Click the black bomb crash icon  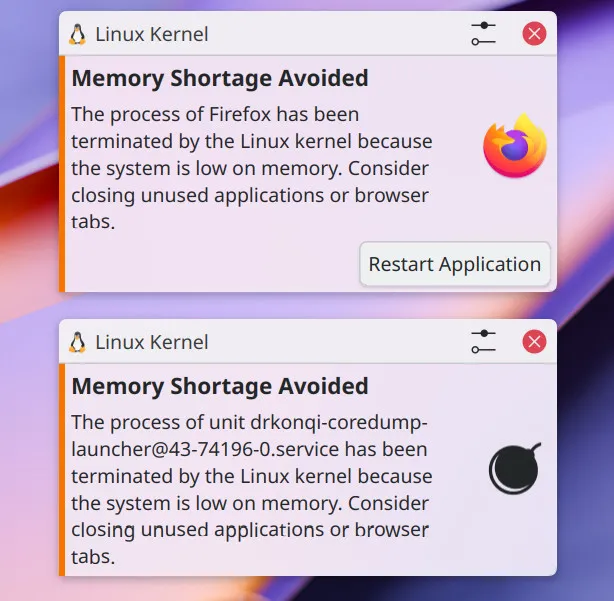pyautogui.click(x=514, y=468)
